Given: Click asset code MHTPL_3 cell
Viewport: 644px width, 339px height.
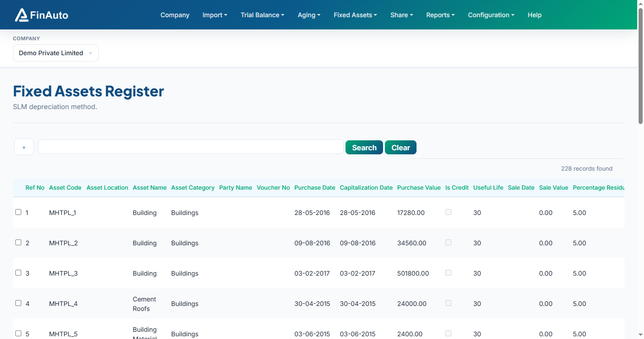Looking at the screenshot, I should (63, 273).
